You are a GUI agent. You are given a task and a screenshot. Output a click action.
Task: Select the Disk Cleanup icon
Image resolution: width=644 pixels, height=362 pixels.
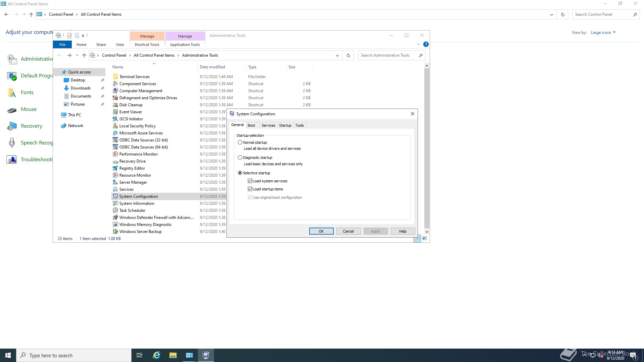[115, 105]
